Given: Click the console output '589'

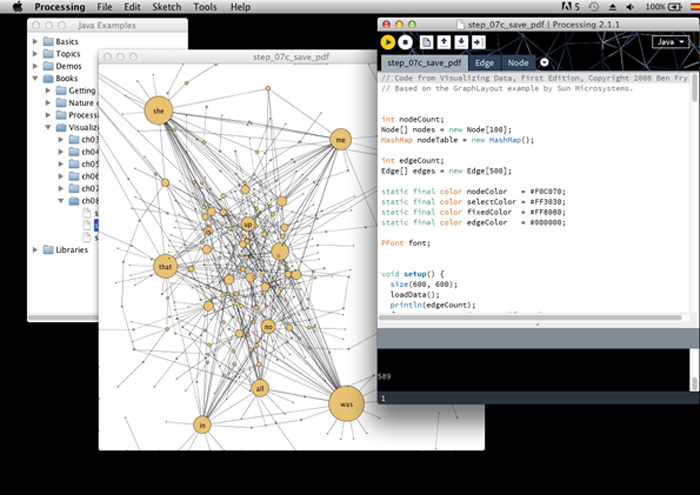Looking at the screenshot, I should (385, 376).
